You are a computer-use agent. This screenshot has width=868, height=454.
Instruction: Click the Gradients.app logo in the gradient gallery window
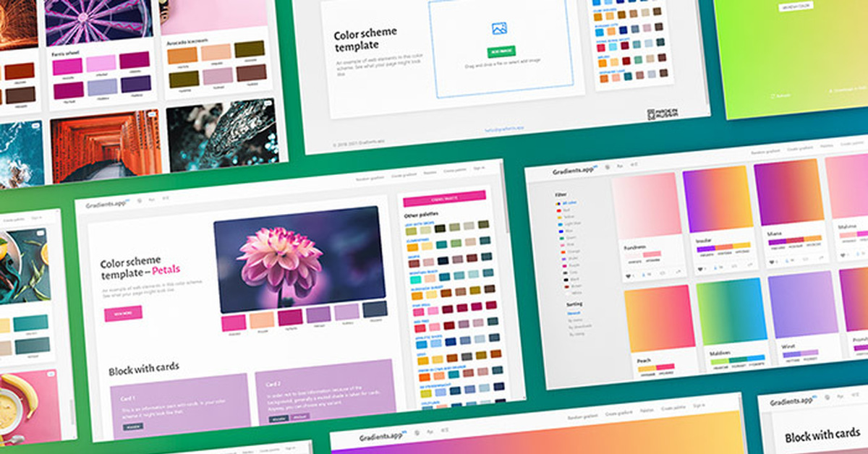click(x=574, y=170)
